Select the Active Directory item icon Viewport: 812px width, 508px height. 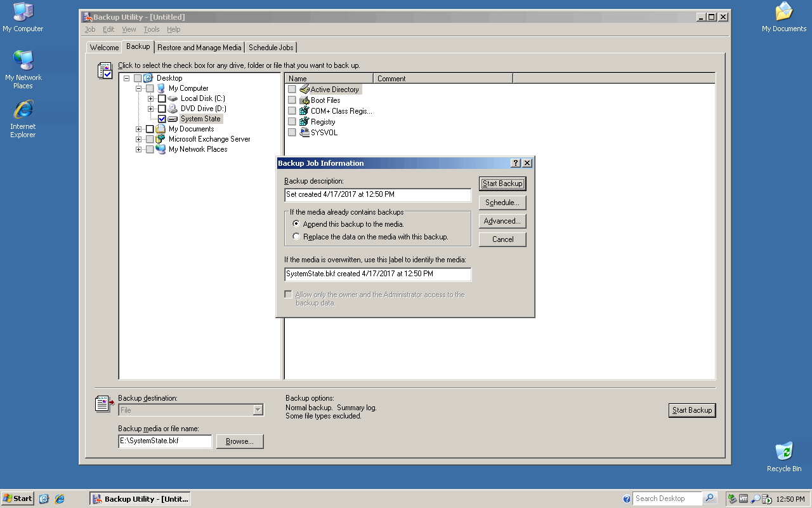pos(304,90)
